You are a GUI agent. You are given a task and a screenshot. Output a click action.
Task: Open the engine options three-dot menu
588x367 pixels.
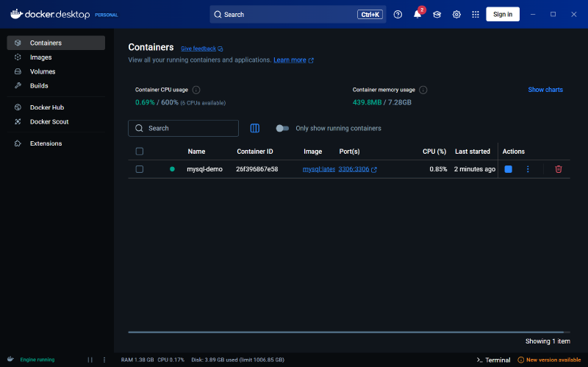[104, 360]
